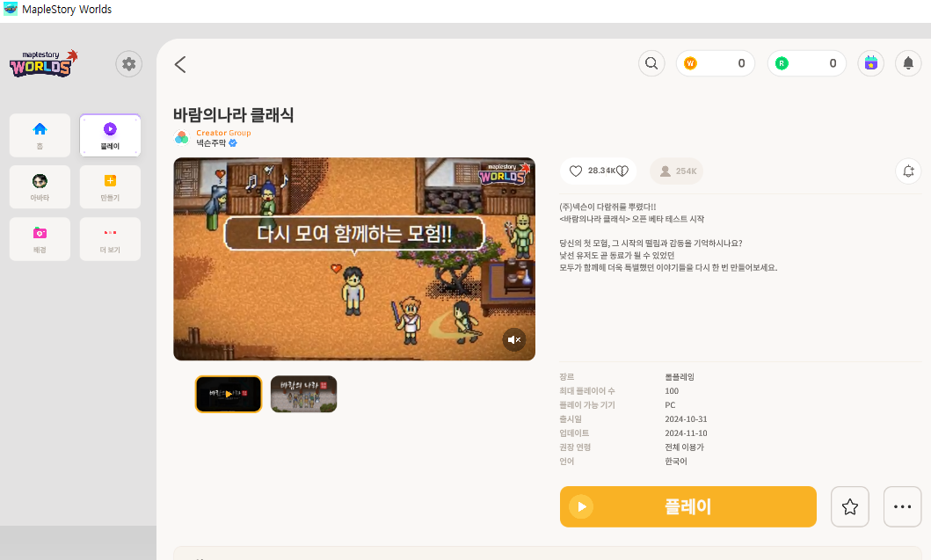The width and height of the screenshot is (931, 560).
Task: Open the calendar event icon
Action: tap(871, 63)
